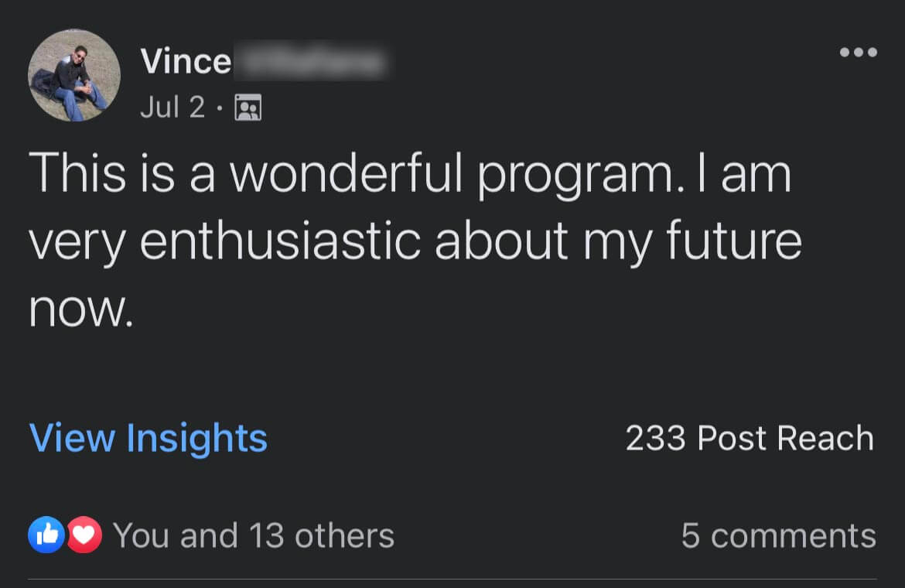905x588 pixels.
Task: Click the word "This" starting the post
Action: (x=77, y=173)
